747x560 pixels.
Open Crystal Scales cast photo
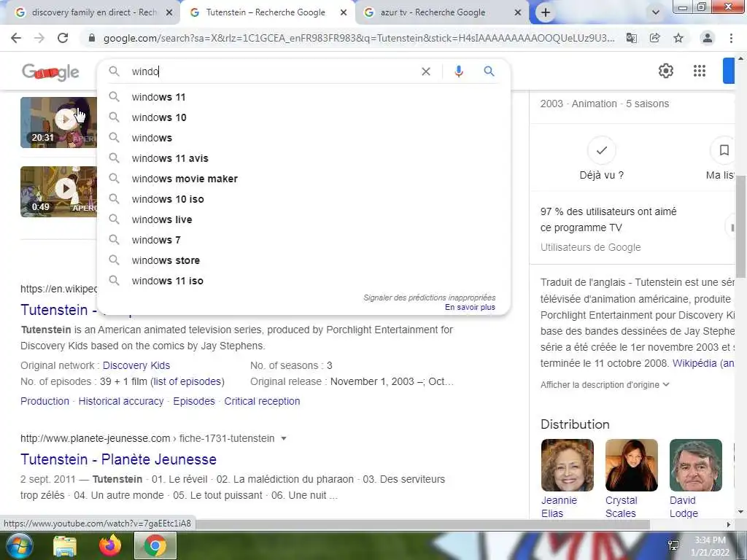click(x=632, y=465)
